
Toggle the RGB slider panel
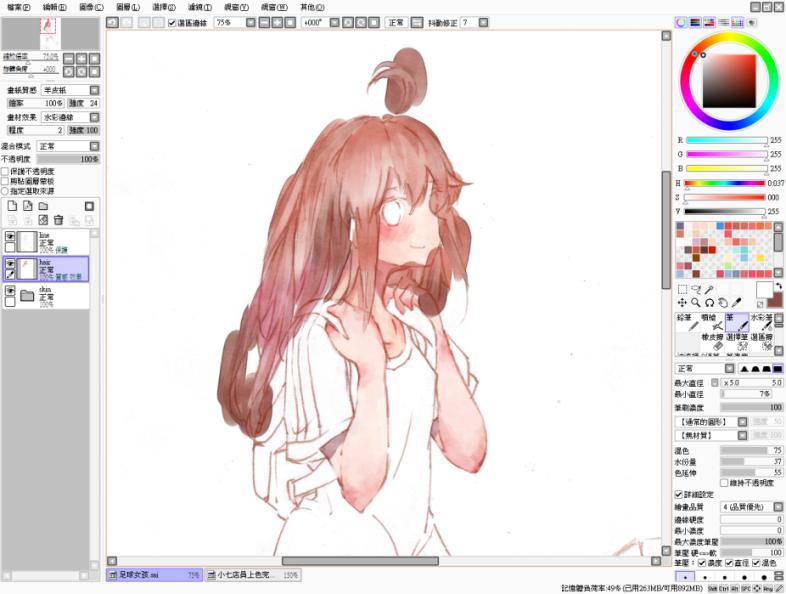tap(695, 23)
